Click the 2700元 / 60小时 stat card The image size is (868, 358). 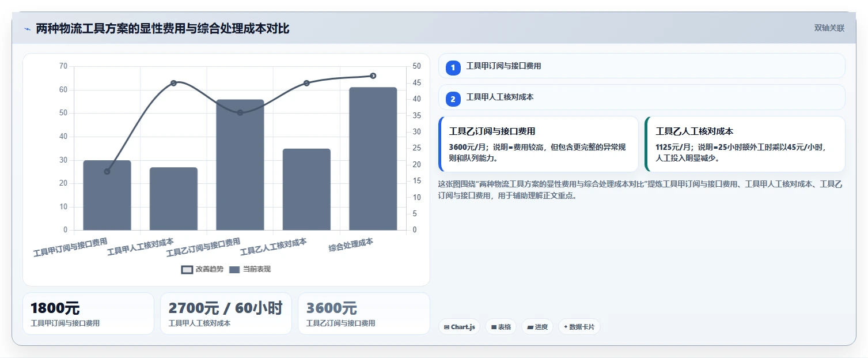point(226,314)
